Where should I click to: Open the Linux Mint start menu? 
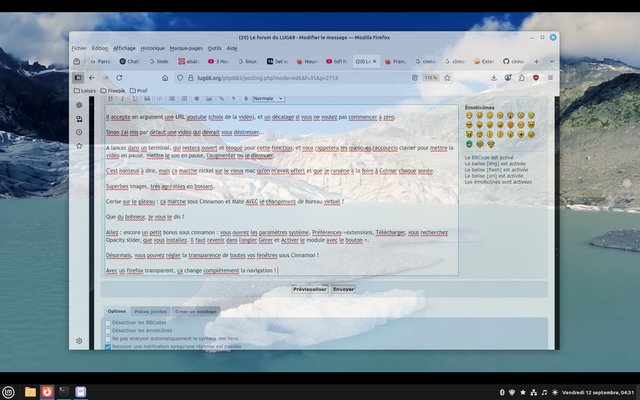[9, 391]
